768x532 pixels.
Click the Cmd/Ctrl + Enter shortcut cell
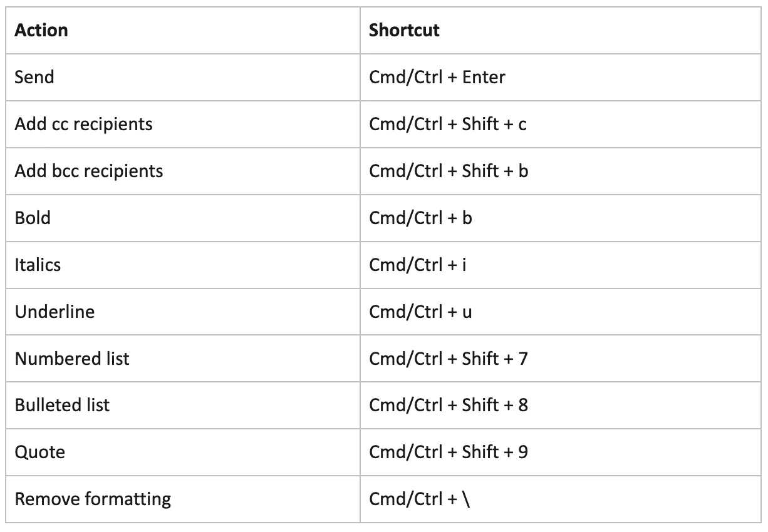pyautogui.click(x=437, y=77)
